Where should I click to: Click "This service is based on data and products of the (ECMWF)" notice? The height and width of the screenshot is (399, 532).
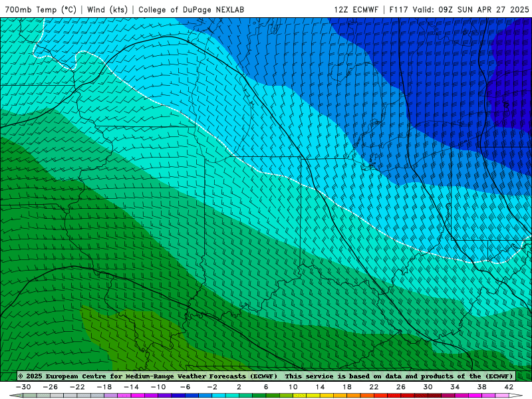pos(398,376)
